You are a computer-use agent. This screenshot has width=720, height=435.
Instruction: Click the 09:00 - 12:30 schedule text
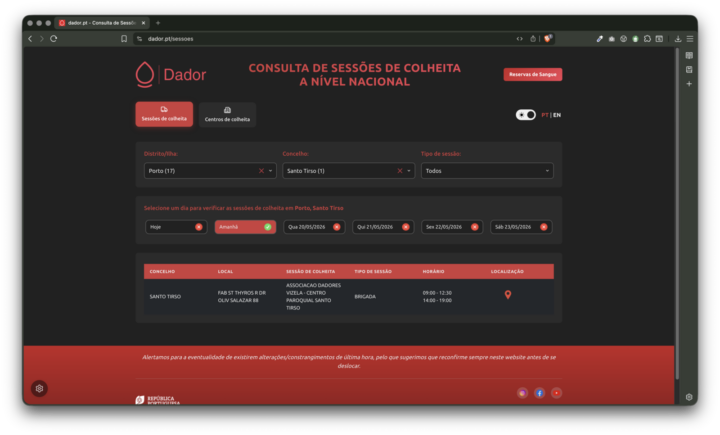[437, 293]
